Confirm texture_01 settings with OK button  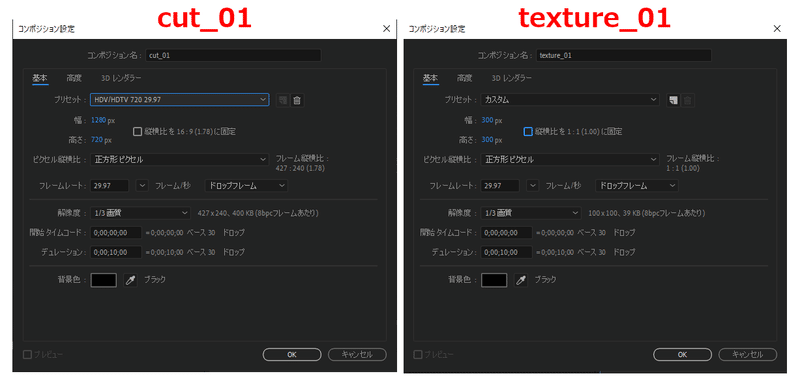click(683, 354)
